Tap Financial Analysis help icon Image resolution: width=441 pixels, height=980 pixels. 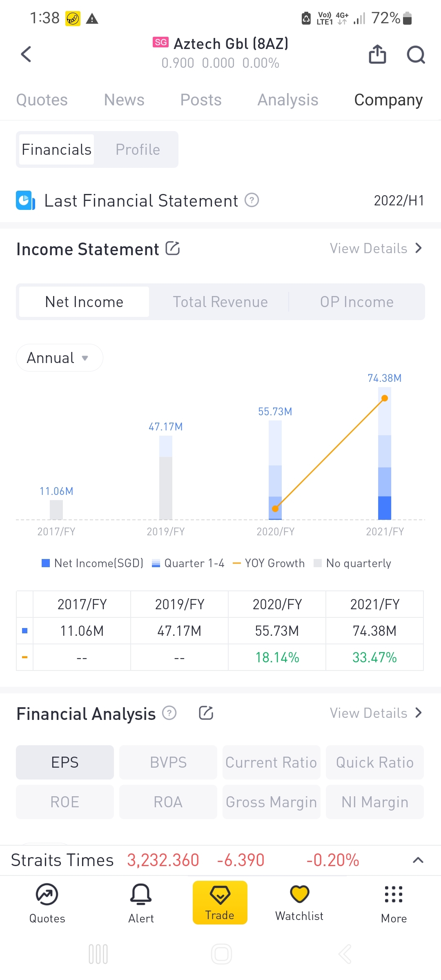(169, 713)
